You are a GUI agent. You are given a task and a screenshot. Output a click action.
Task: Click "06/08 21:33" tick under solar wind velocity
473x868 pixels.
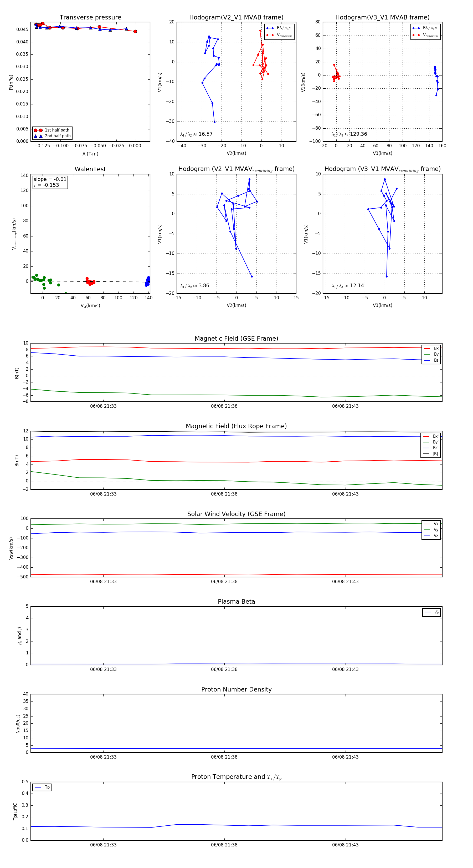pyautogui.click(x=103, y=582)
